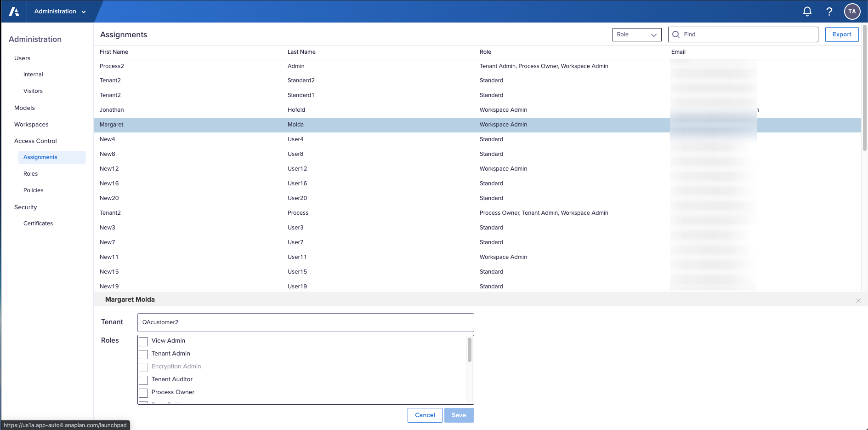Check the View Admin role checkbox

(x=143, y=341)
